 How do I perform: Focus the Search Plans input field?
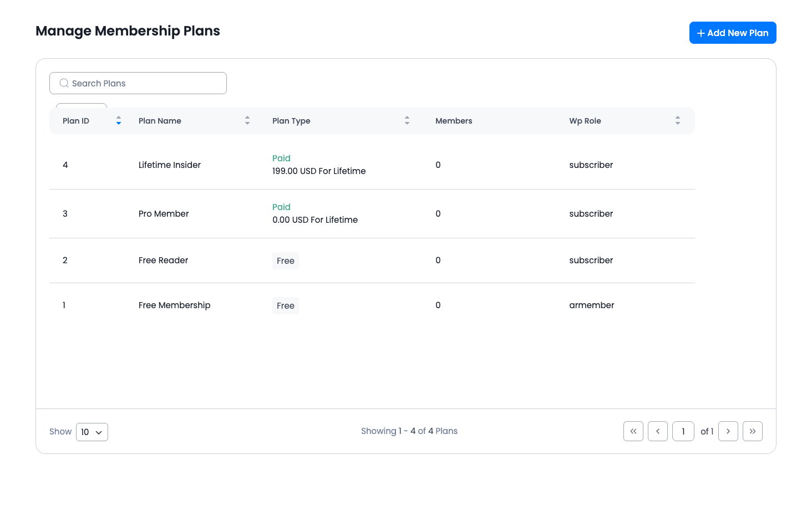point(138,83)
